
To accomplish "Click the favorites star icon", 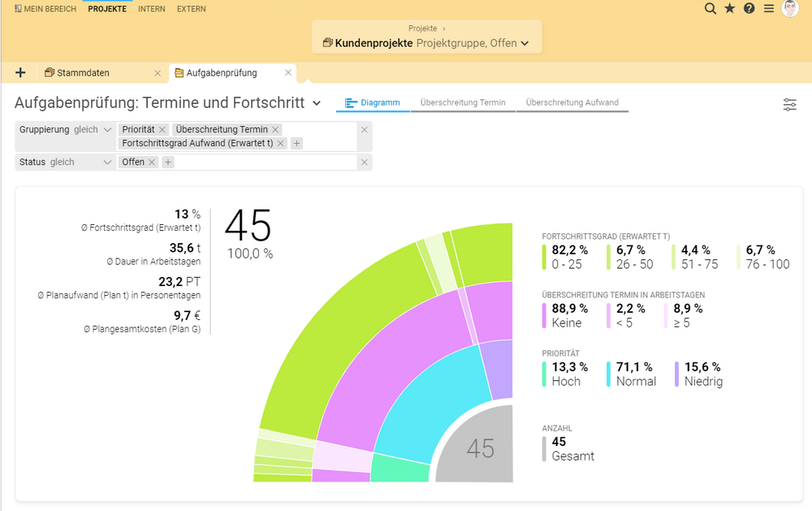I will click(x=729, y=9).
